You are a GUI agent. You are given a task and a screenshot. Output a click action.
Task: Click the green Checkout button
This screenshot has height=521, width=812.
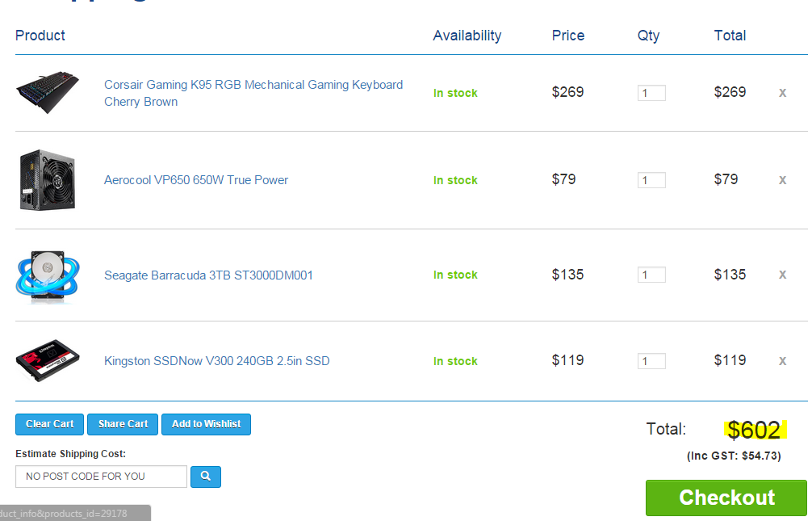726,498
